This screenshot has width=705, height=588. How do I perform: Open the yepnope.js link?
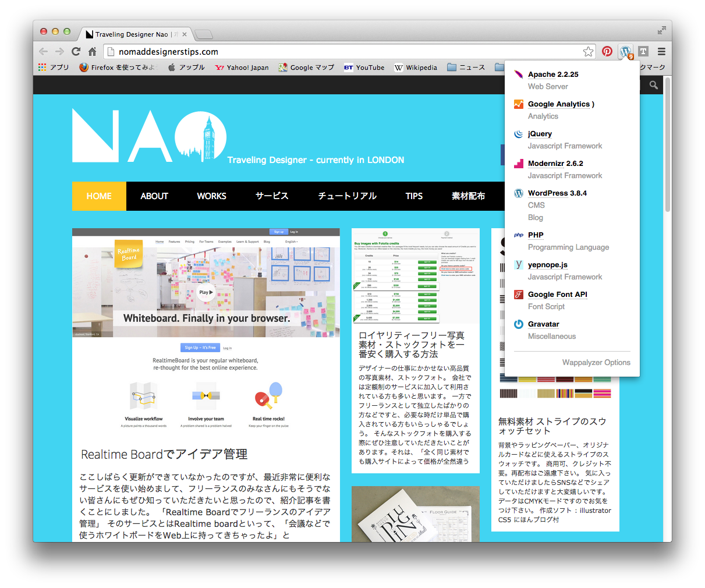point(548,265)
